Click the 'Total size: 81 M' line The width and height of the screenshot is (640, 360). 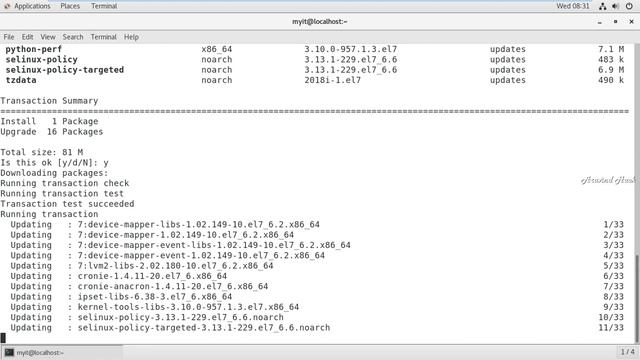42,152
